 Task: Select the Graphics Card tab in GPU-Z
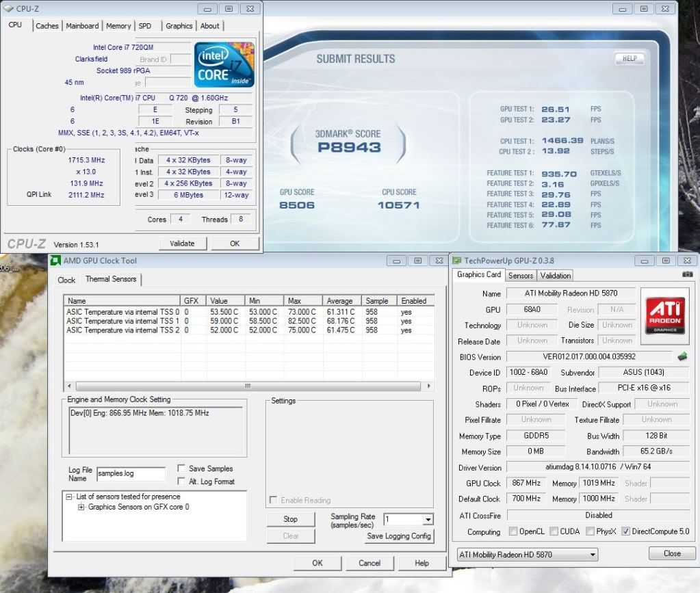pyautogui.click(x=479, y=274)
